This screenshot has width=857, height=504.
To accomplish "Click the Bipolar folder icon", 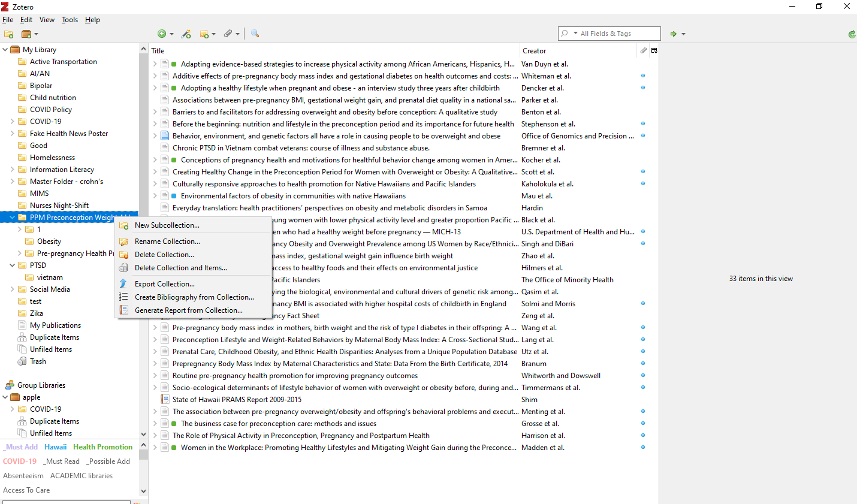I will pos(22,86).
